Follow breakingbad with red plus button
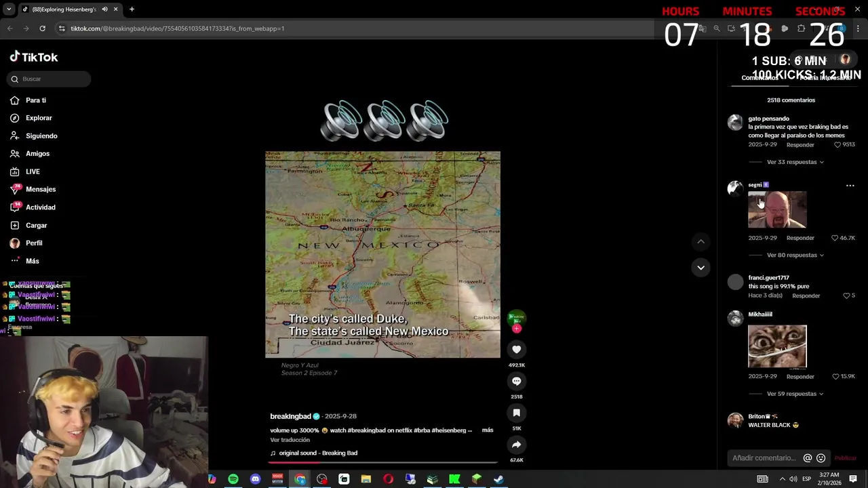The image size is (868, 488). pos(517,329)
